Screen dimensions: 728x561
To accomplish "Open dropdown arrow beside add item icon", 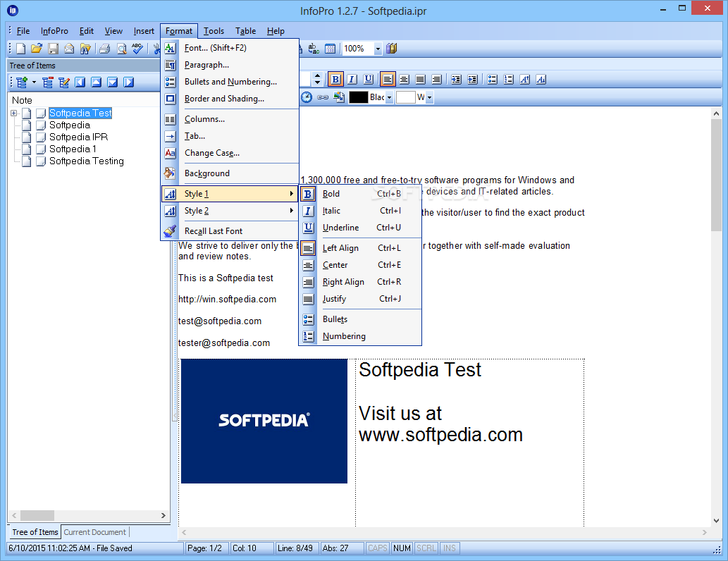I will coord(34,82).
